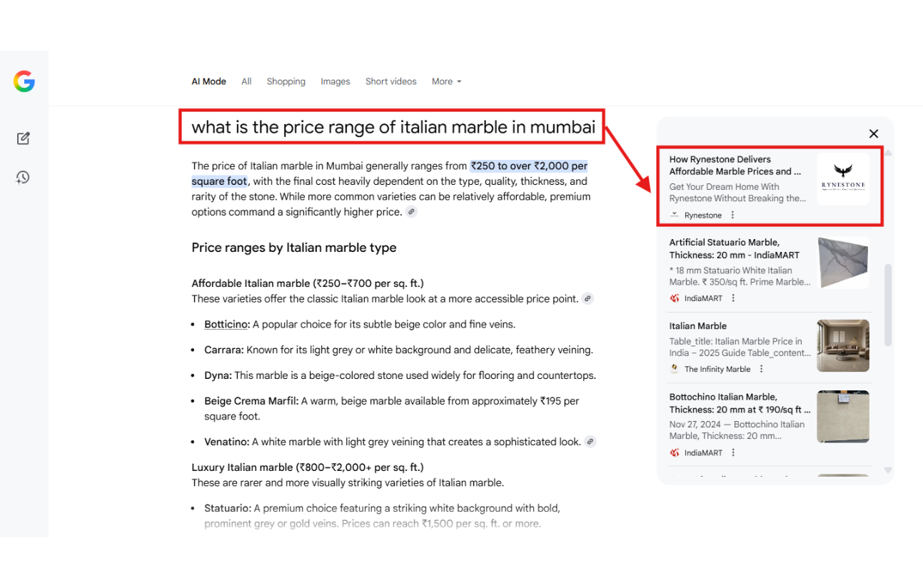The width and height of the screenshot is (923, 588).
Task: Open three-dot menu beside Rynestone source
Action: (732, 216)
